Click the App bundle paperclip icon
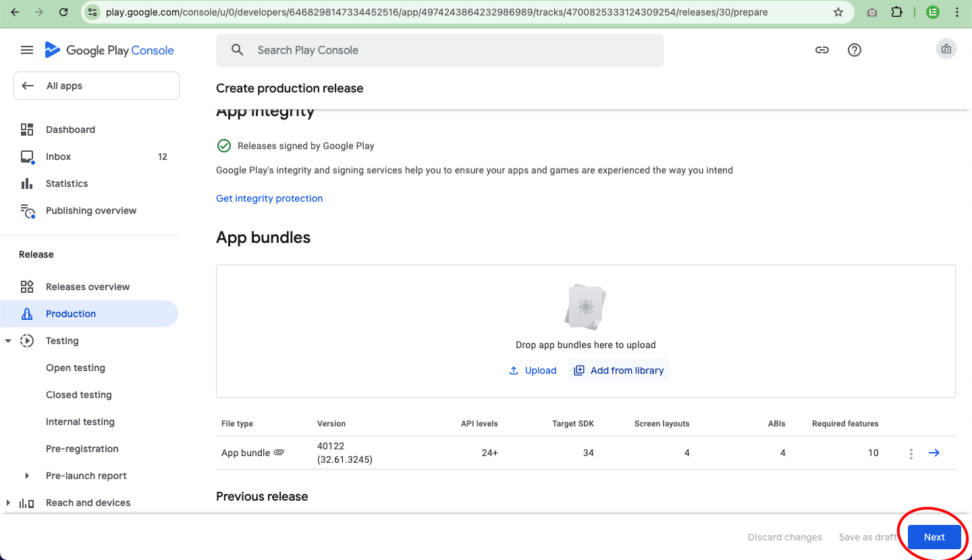This screenshot has width=972, height=560. [279, 453]
